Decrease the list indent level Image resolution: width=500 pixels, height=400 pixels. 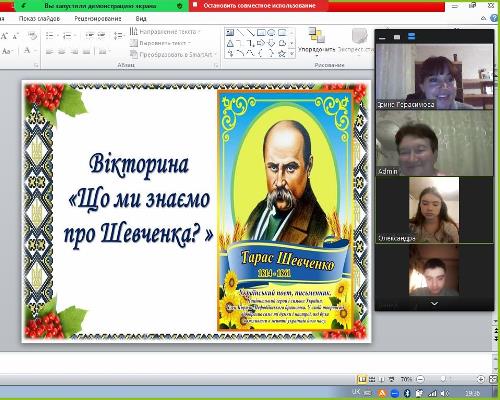click(x=89, y=35)
